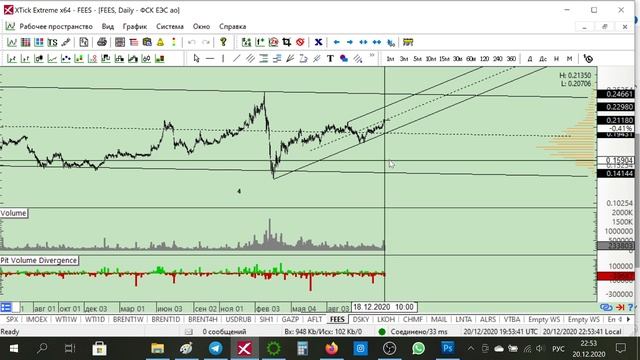The height and width of the screenshot is (360, 640).
Task: Click the yellow ruler icon
Action: coord(408,42)
